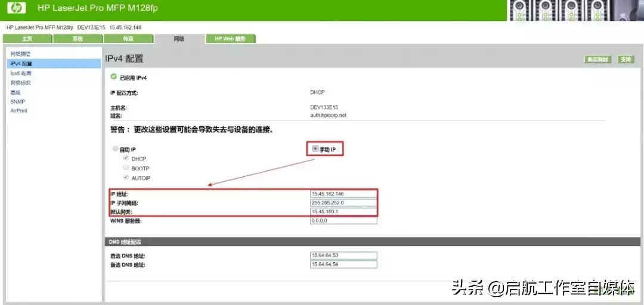Open 网络标识 in the sidebar
The width and height of the screenshot is (644, 305).
click(20, 83)
